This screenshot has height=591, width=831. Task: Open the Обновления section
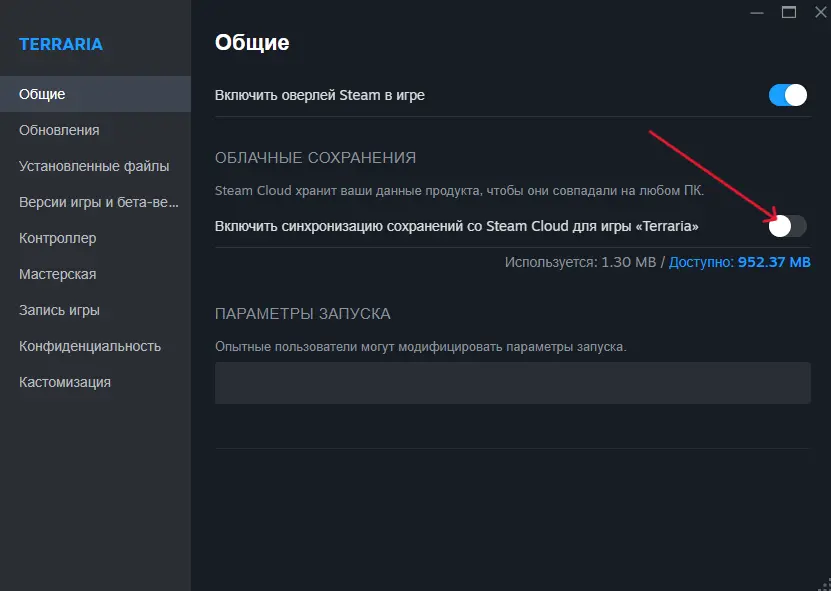coord(95,130)
